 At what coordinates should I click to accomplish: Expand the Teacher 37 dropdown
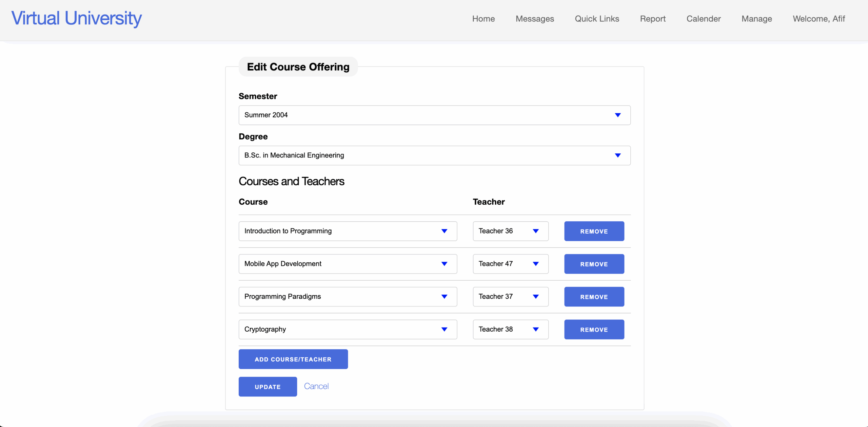[510, 297]
